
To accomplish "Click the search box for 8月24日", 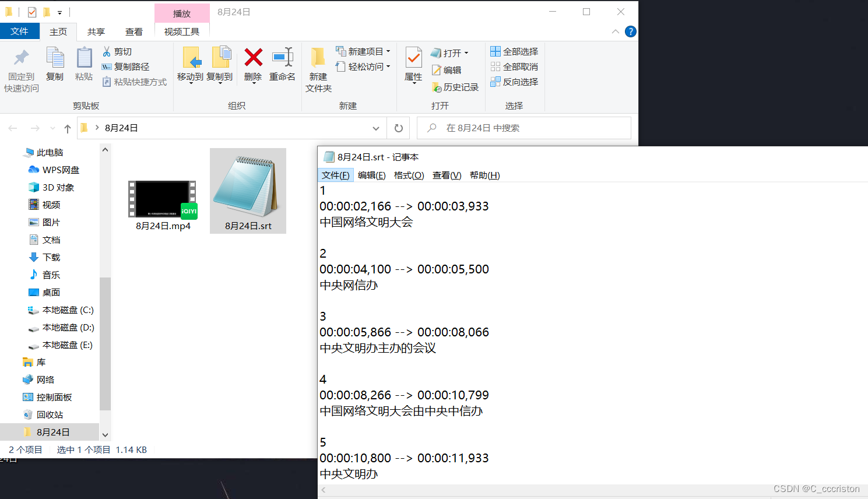I will tap(524, 128).
